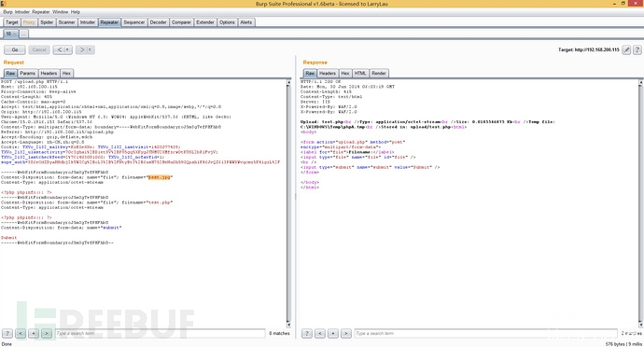
Task: Switch to the Extender tab
Action: pyautogui.click(x=205, y=22)
